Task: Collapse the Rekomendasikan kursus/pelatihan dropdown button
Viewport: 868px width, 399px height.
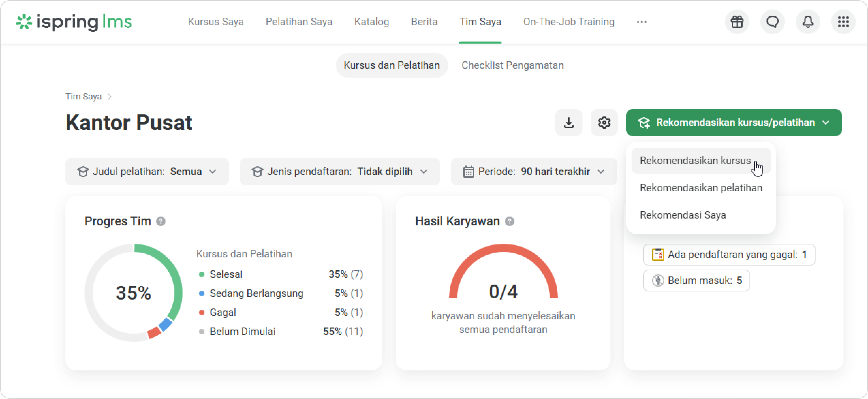Action: click(734, 123)
